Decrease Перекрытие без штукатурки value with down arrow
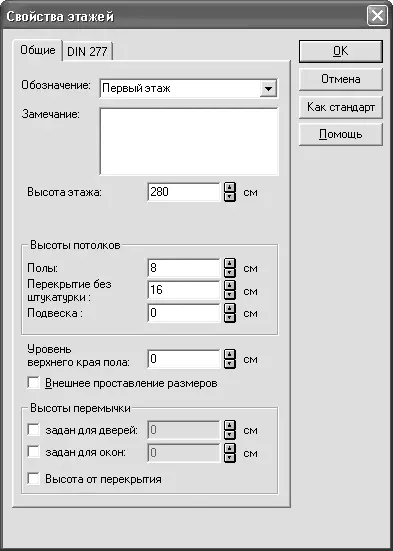Screen dimensions: 393x551 230,294
